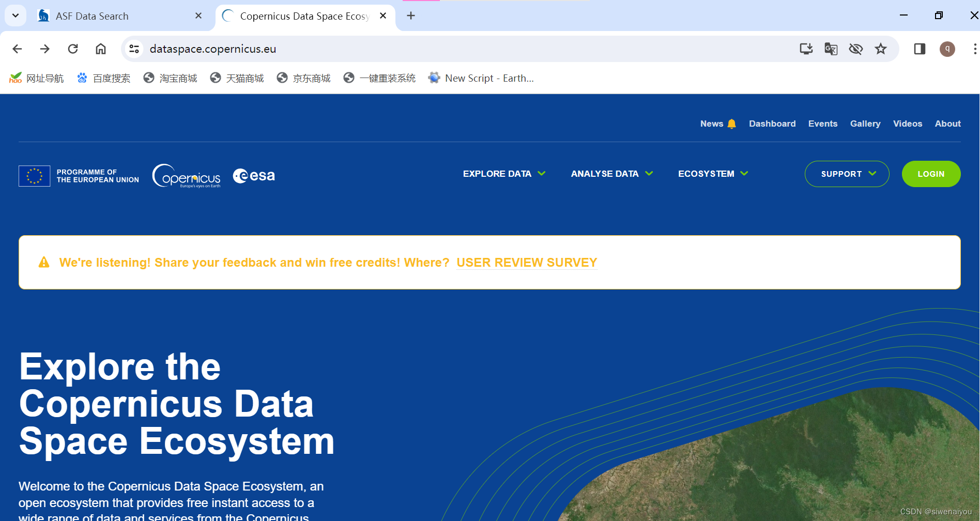Open the SUPPORT dropdown button
This screenshot has height=521, width=980.
[x=847, y=174]
